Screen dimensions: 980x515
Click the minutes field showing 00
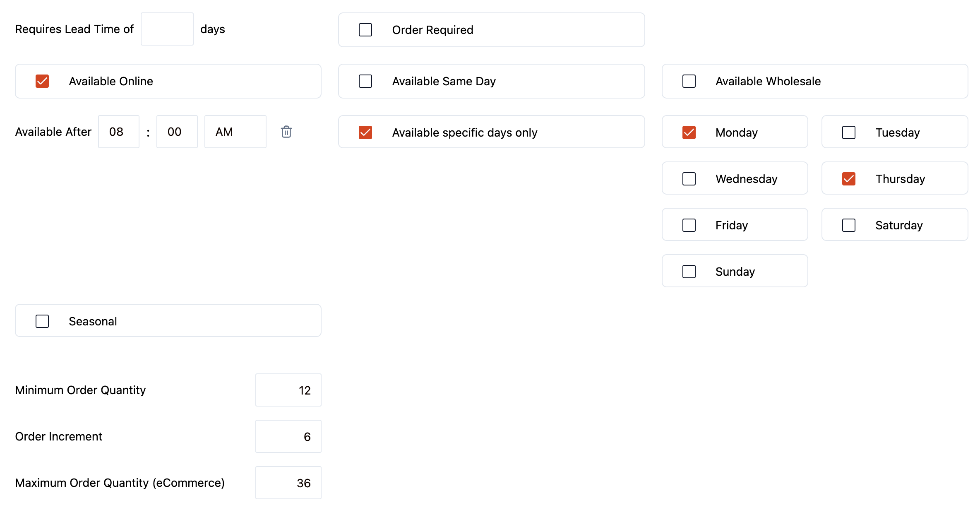177,132
